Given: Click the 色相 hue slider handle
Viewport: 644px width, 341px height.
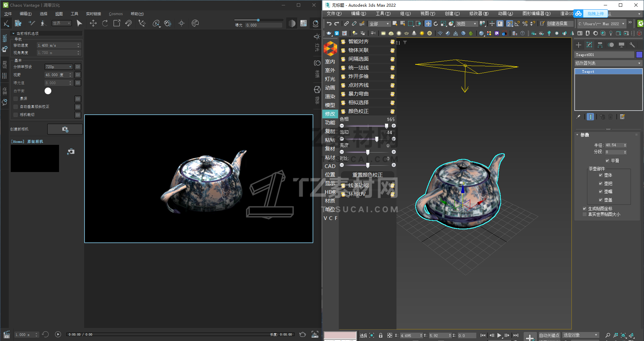Looking at the screenshot, I should pyautogui.click(x=386, y=126).
